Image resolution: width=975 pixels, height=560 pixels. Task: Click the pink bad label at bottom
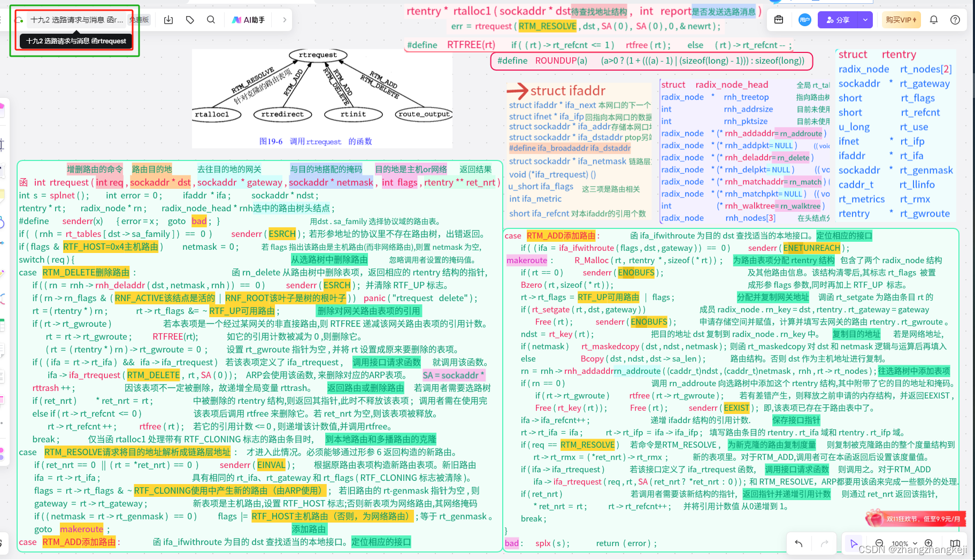pyautogui.click(x=512, y=543)
